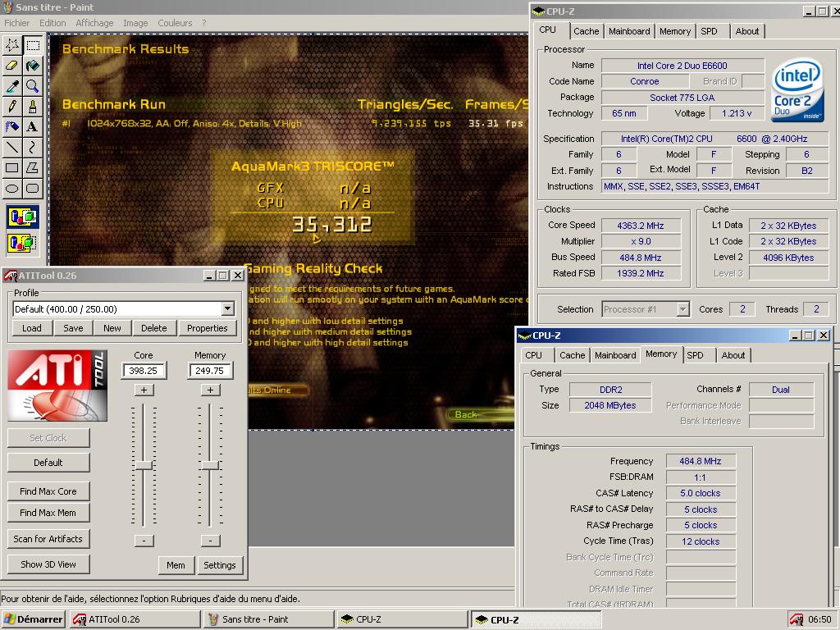
Task: Open the Edition menu in Paint
Action: 52,23
